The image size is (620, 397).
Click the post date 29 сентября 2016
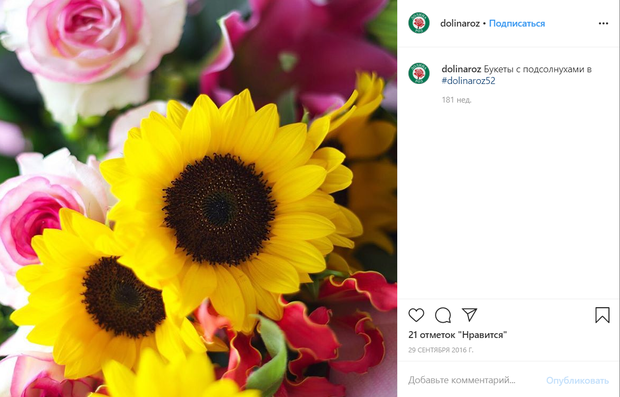[x=440, y=350]
